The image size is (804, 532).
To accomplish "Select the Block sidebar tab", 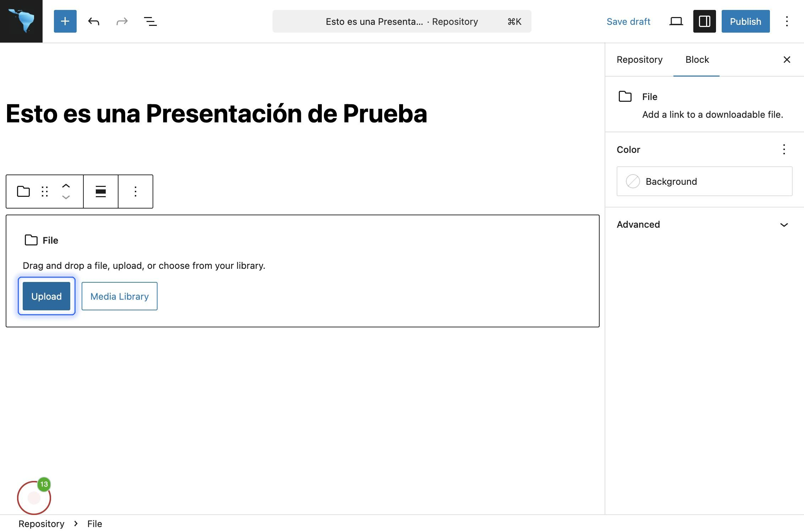I will (x=697, y=60).
